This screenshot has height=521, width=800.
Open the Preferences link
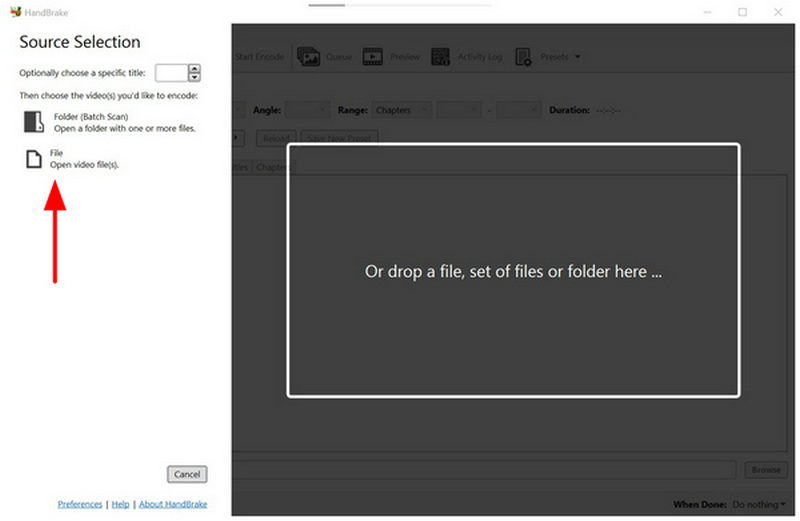(80, 504)
